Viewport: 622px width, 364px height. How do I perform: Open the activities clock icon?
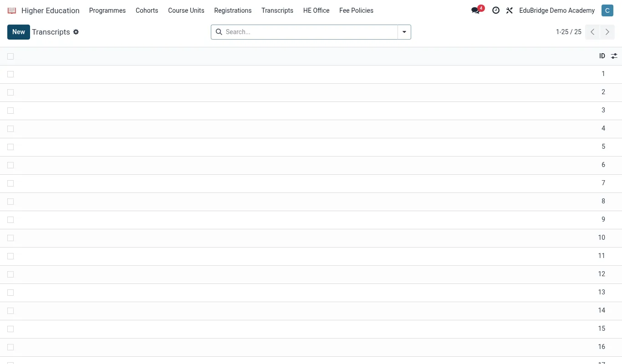coord(496,10)
